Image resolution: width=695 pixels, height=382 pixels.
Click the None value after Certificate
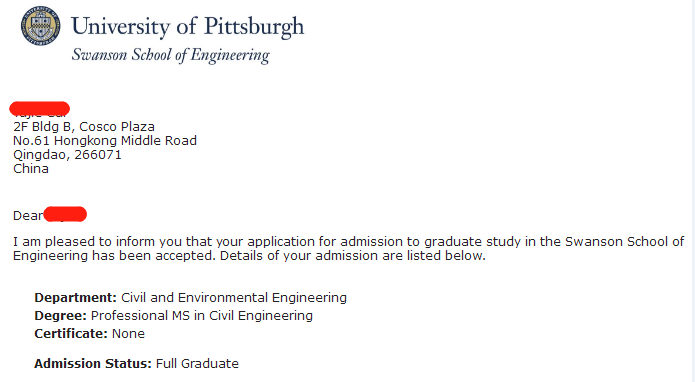click(x=129, y=334)
